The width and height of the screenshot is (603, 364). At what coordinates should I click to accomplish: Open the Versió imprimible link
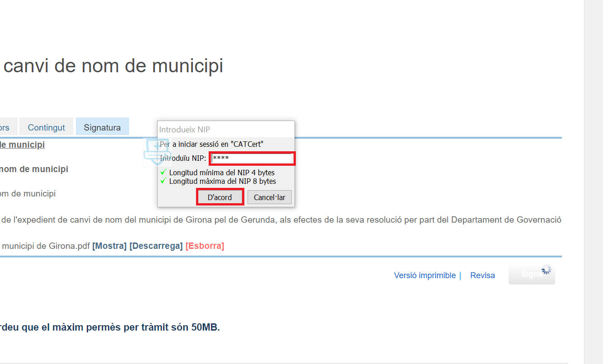pyautogui.click(x=425, y=275)
